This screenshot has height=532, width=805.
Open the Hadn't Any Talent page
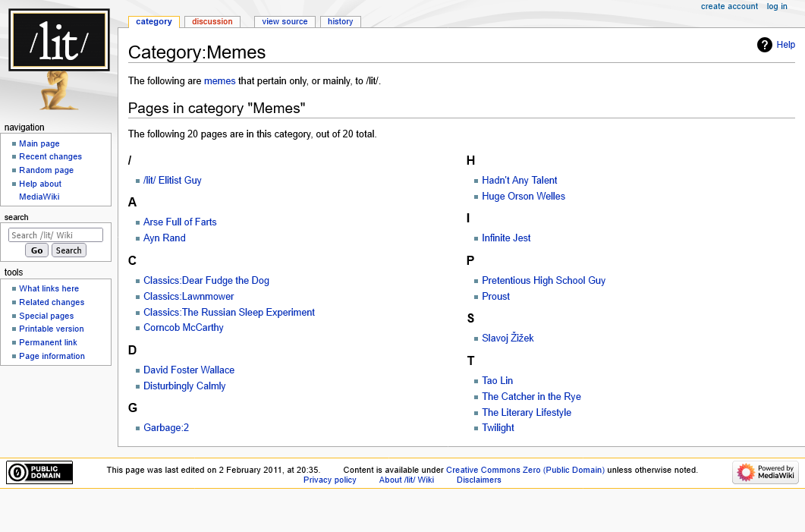[519, 181]
